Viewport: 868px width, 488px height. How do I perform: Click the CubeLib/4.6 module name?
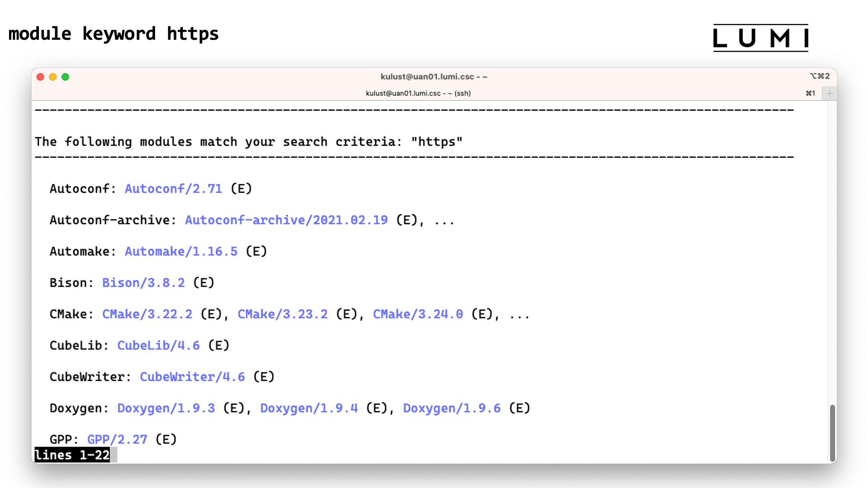coord(158,346)
